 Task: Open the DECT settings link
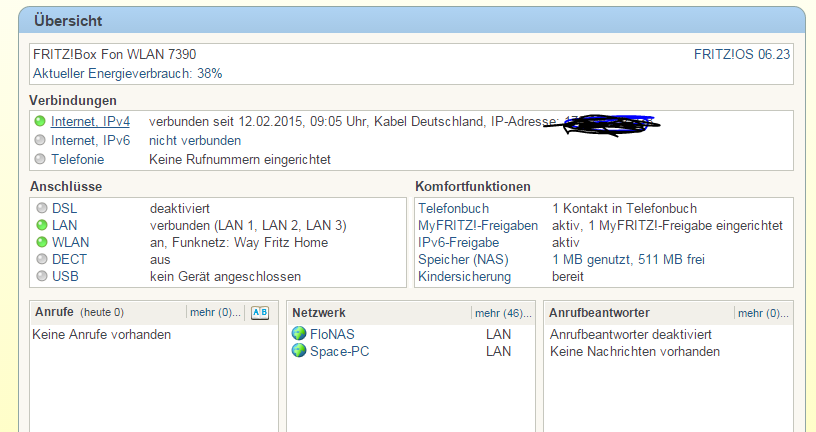tap(69, 259)
